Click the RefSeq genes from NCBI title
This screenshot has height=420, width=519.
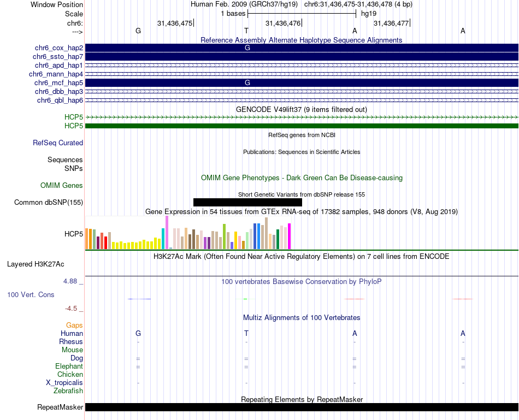[x=302, y=135]
